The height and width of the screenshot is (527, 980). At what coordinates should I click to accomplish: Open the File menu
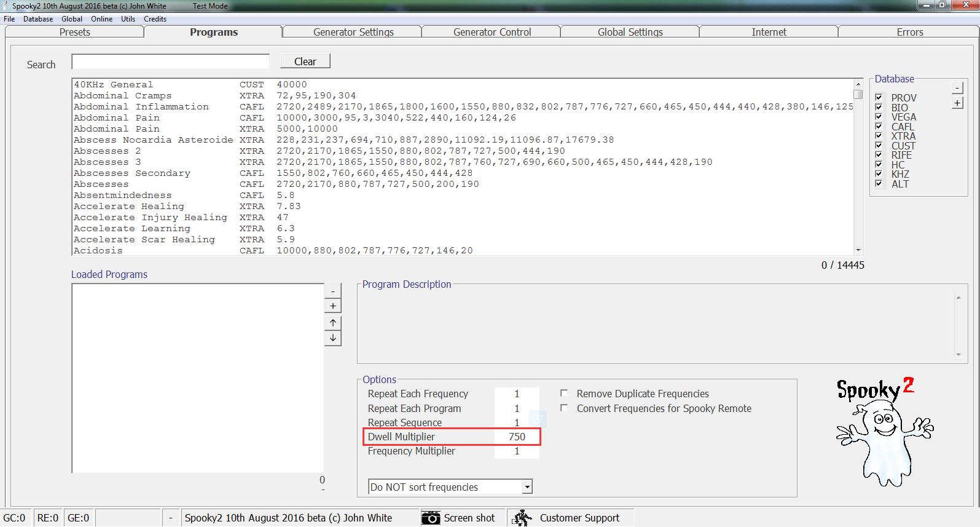(9, 19)
